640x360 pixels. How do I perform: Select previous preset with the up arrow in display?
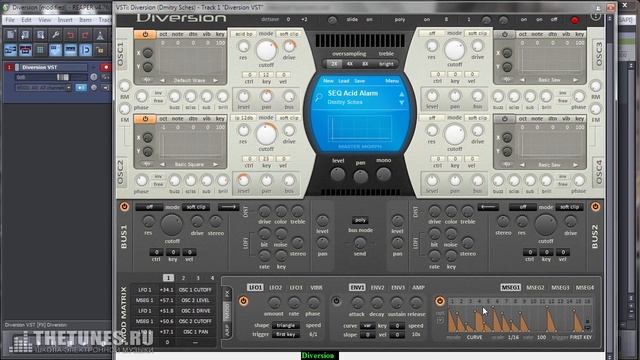402,94
